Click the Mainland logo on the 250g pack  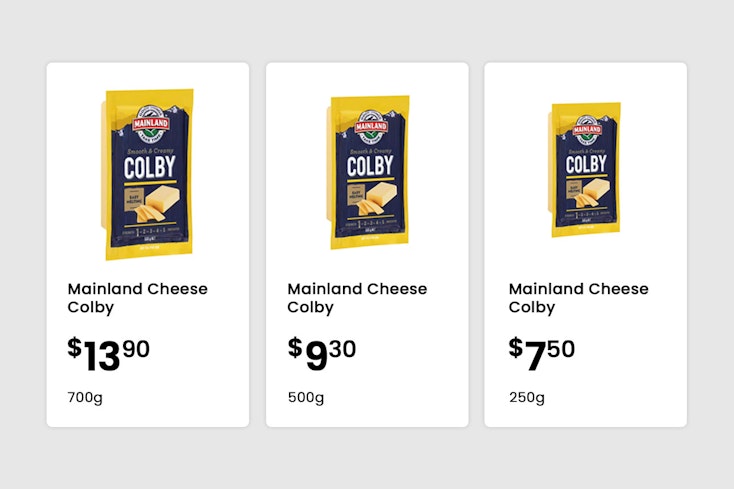pyautogui.click(x=588, y=129)
